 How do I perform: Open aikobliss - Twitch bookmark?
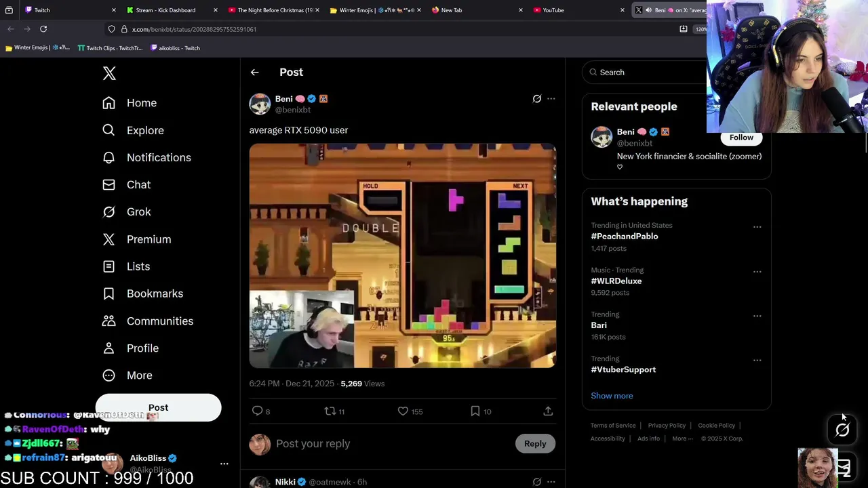(x=175, y=48)
